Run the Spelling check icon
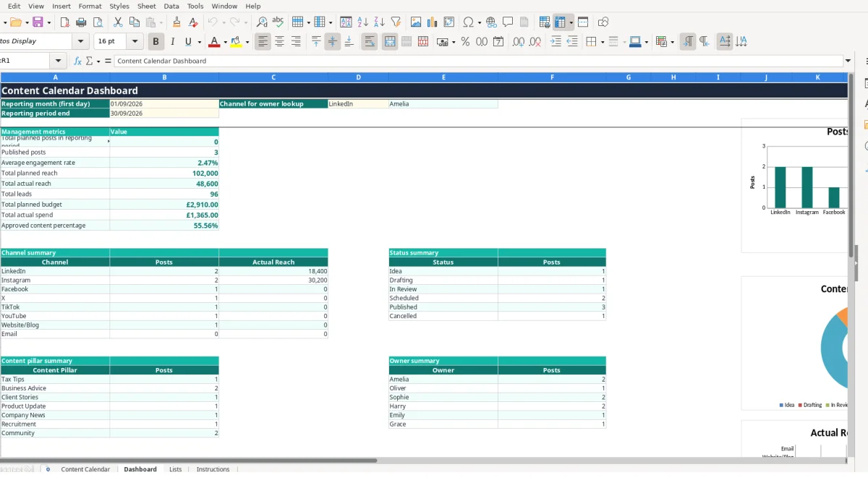Screen dimensions: 868x488 point(278,22)
